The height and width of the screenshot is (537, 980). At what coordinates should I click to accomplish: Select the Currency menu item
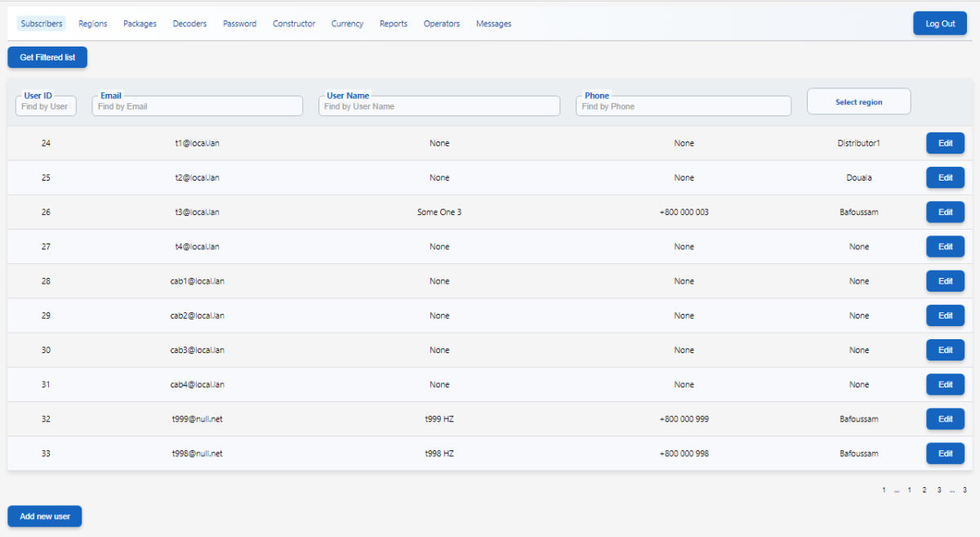pos(347,24)
